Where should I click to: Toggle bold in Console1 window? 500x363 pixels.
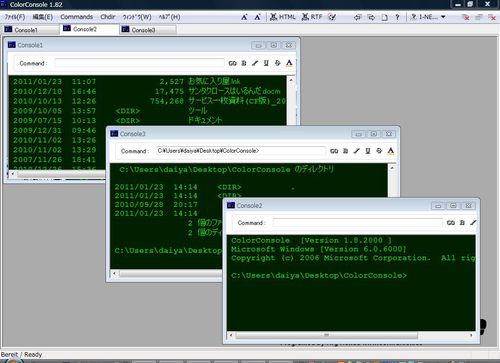coord(244,63)
